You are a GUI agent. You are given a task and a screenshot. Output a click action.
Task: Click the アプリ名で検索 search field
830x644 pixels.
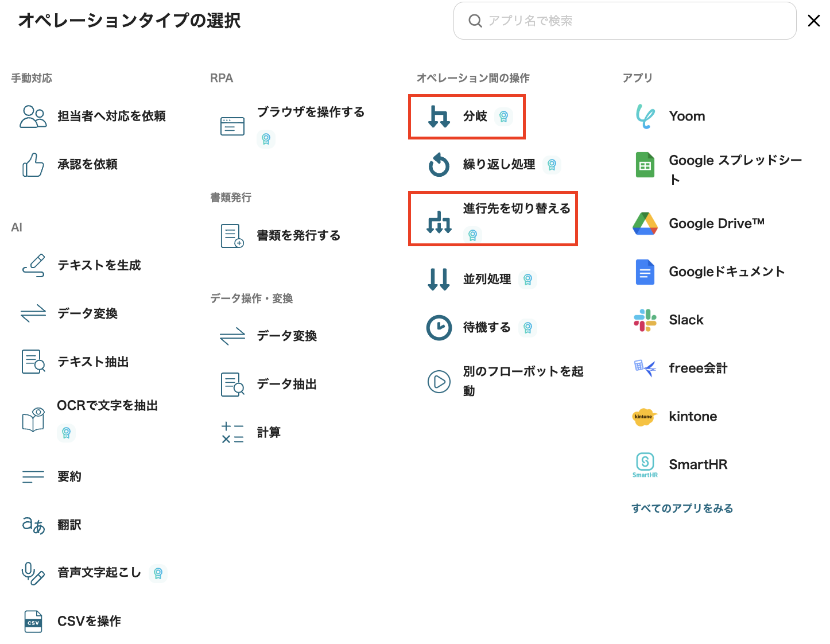pyautogui.click(x=625, y=21)
